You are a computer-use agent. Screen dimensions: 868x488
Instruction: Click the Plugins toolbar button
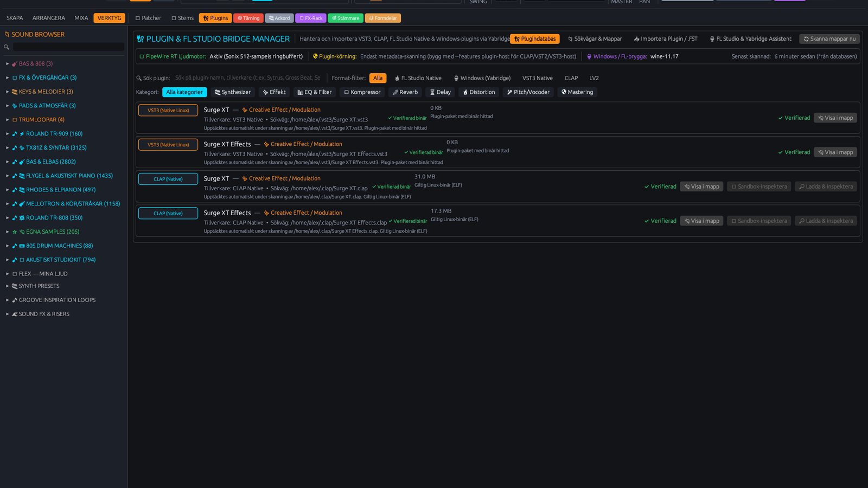(x=215, y=18)
